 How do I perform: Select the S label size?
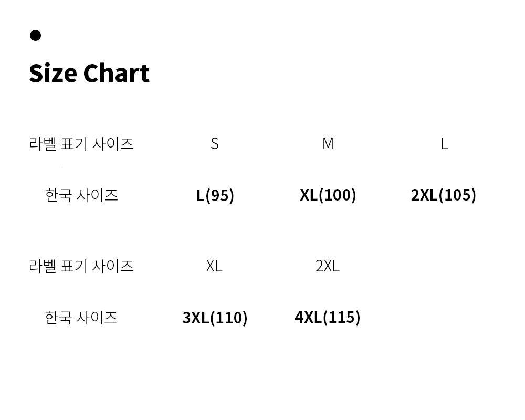click(x=214, y=143)
